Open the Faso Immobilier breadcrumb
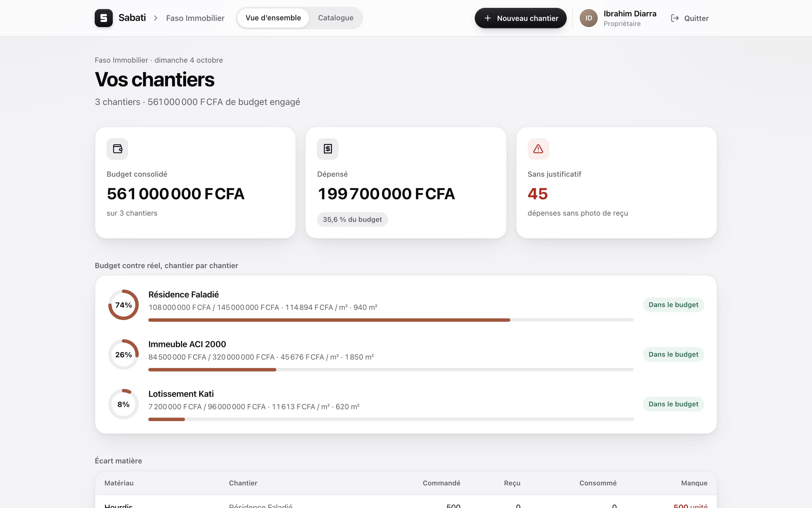This screenshot has height=508, width=812. tap(195, 18)
